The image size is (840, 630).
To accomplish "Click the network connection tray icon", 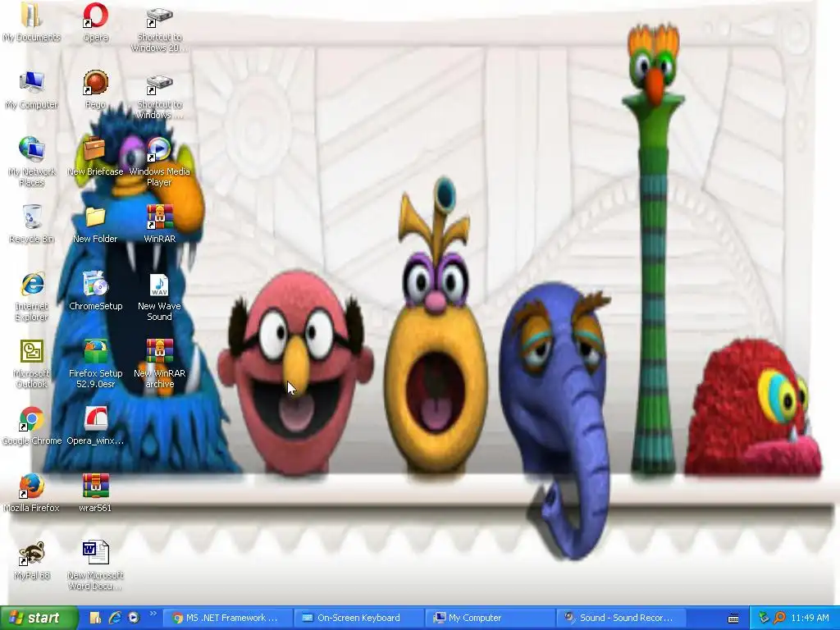I will (765, 618).
